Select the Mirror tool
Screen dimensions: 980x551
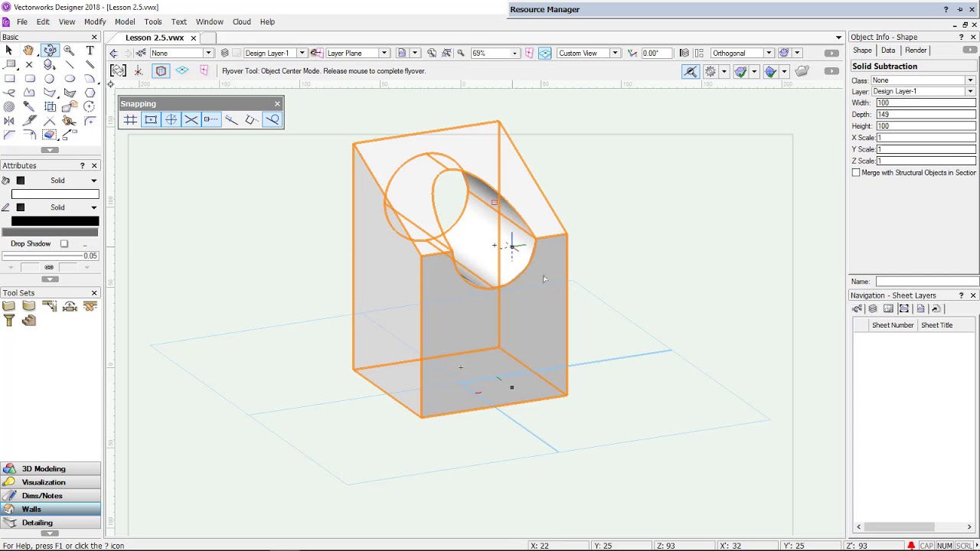9,121
